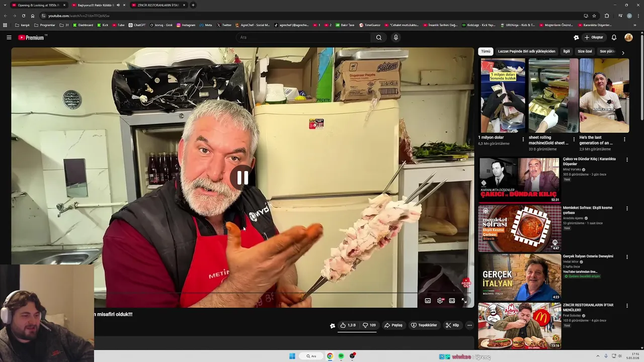
Task: Open options menu for ZİNCİR RESTORANLARIN İFTAR video
Action: 627,305
